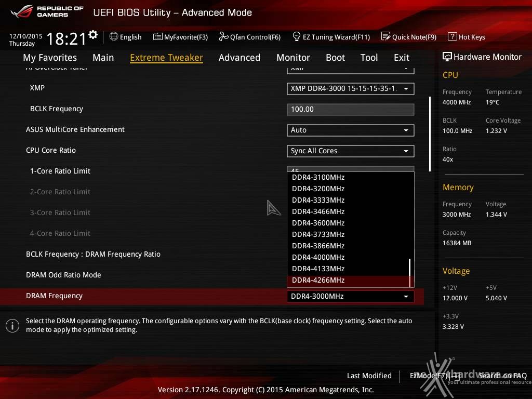The image size is (532, 399).
Task: Click Search on FAQ
Action: [502, 376]
